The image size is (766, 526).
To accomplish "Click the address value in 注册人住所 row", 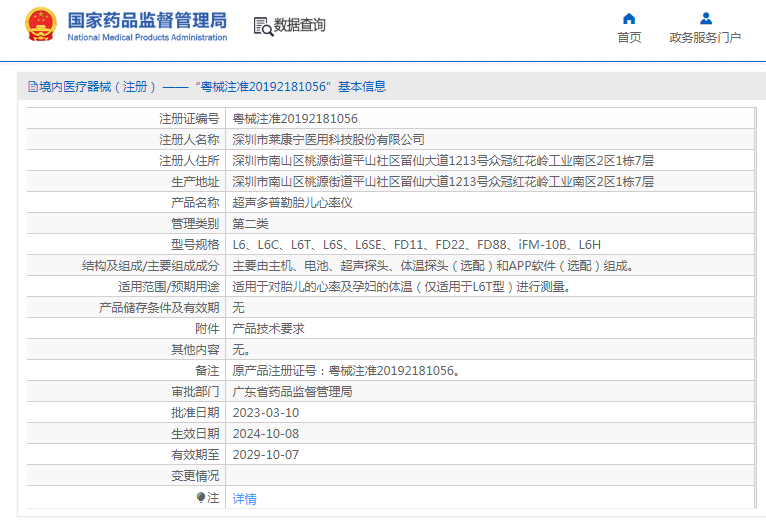I will [x=443, y=161].
